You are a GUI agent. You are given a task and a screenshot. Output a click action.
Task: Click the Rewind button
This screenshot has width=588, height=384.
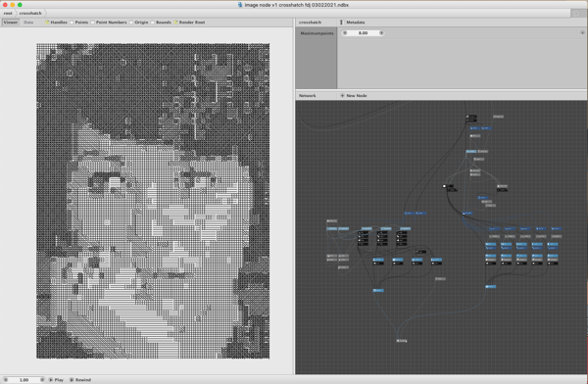pos(80,379)
